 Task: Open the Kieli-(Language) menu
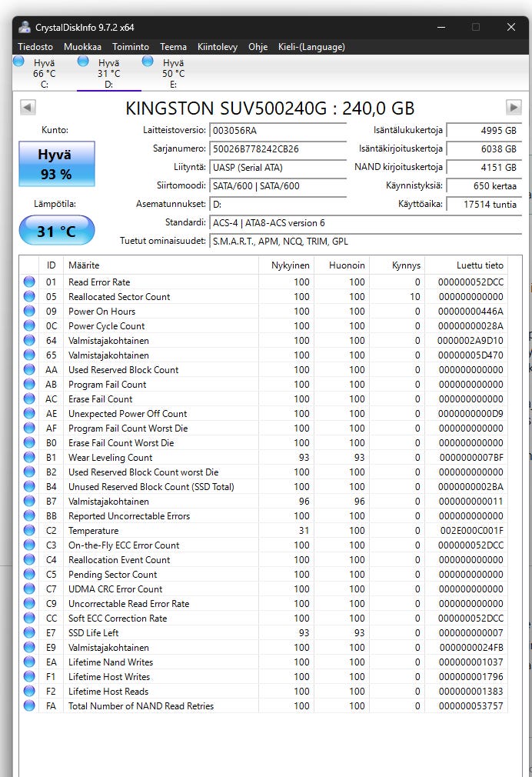pos(311,47)
